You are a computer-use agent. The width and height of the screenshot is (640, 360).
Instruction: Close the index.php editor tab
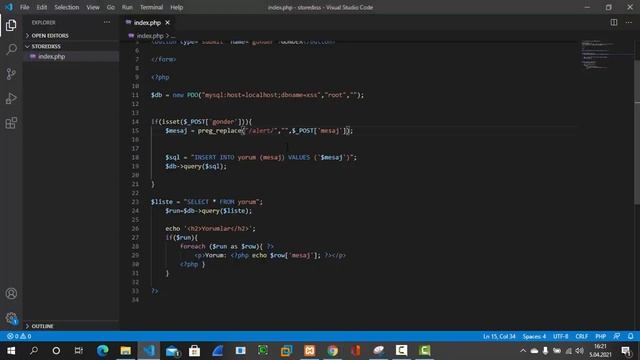(167, 22)
